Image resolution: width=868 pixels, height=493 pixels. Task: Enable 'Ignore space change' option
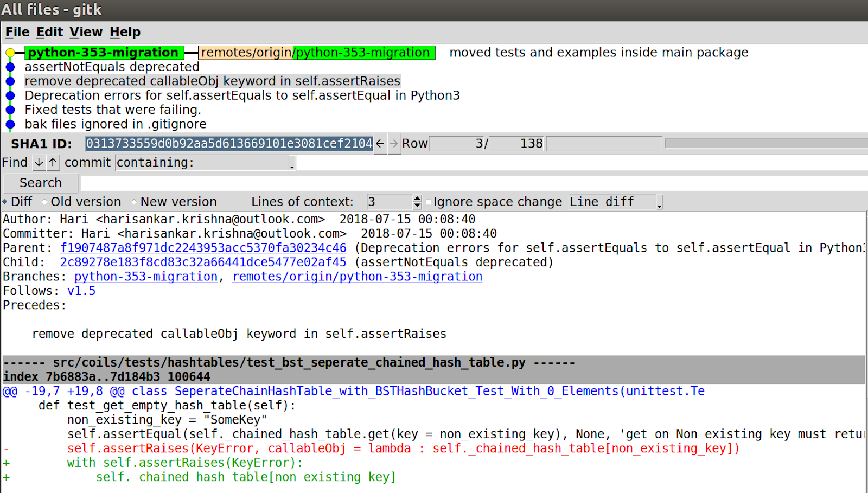tap(429, 201)
